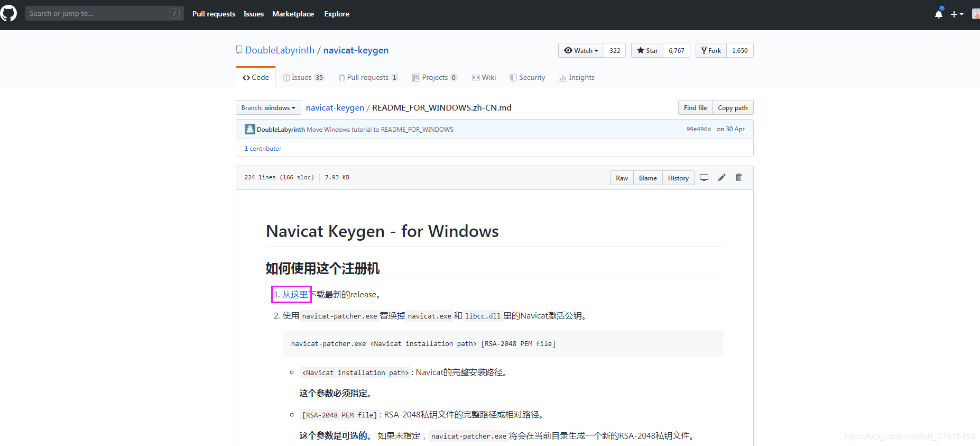980x446 pixels.
Task: View the 322 watchers count
Action: 615,50
